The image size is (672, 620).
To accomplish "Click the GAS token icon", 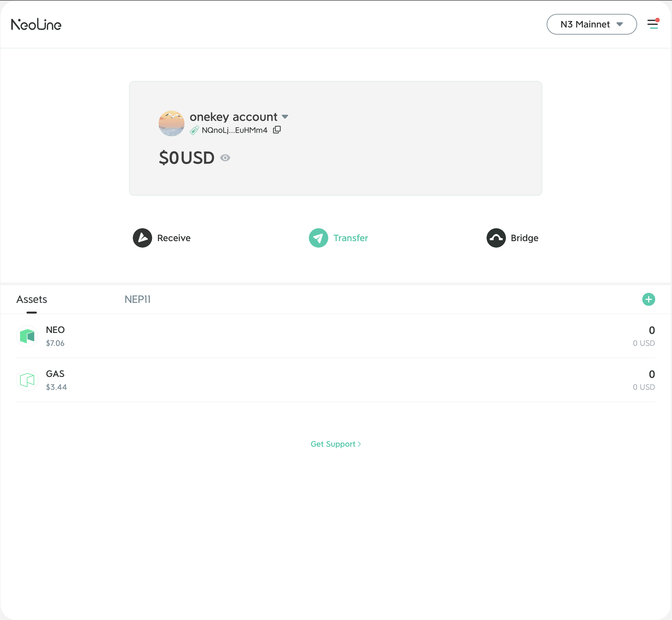I will coord(27,380).
